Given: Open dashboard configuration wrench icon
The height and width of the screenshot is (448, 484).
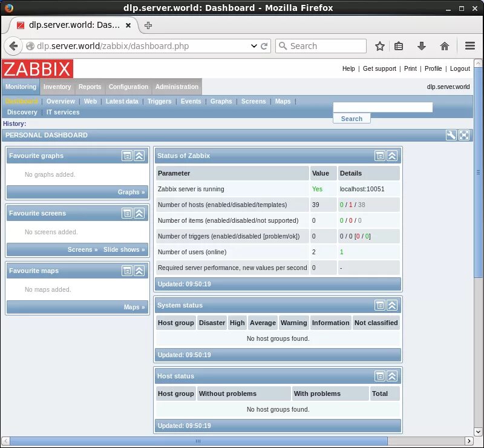Looking at the screenshot, I should pyautogui.click(x=451, y=135).
